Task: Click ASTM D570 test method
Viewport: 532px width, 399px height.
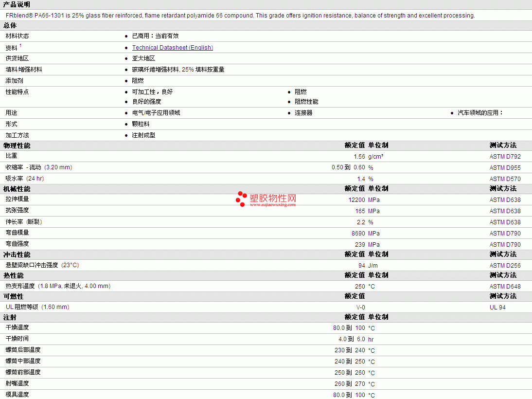Action: pyautogui.click(x=505, y=179)
